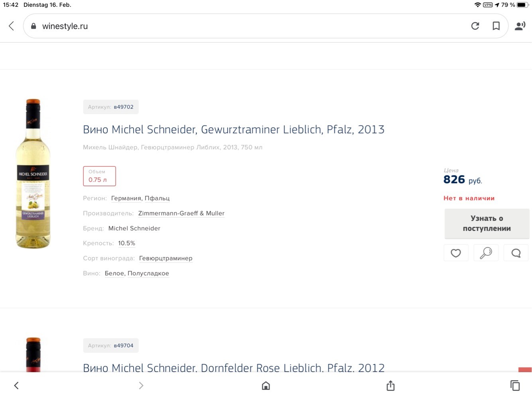Open producer Zimmermann-Graeff & Muller link
The image size is (532, 399).
(181, 213)
